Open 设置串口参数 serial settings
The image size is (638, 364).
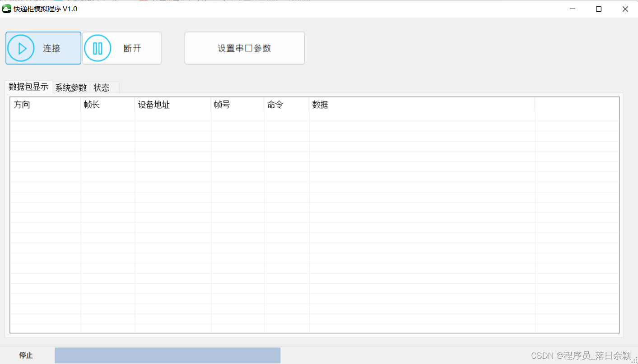244,48
